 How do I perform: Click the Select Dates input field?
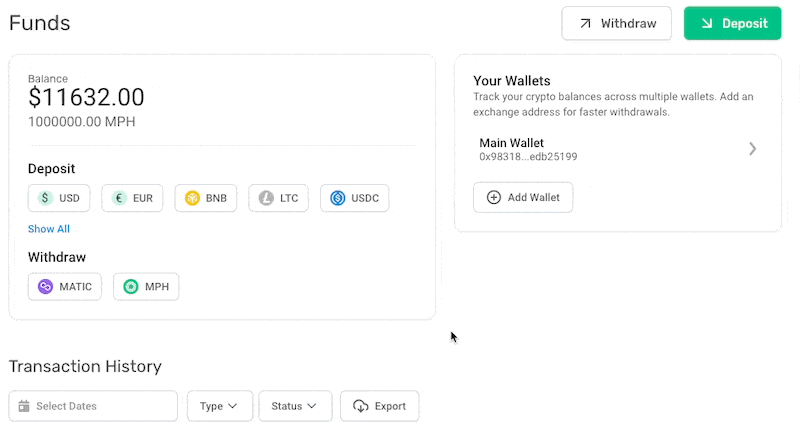point(93,406)
